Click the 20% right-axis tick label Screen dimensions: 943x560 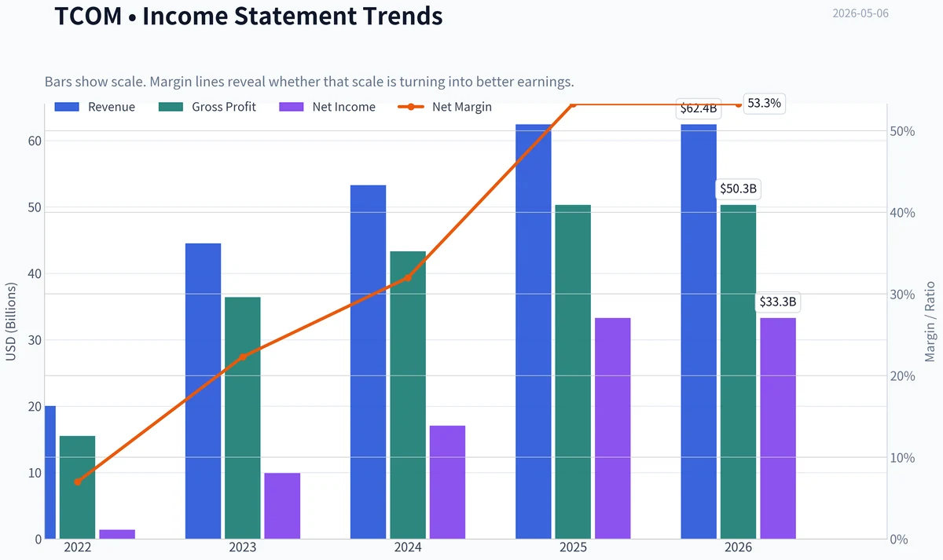[x=904, y=376]
